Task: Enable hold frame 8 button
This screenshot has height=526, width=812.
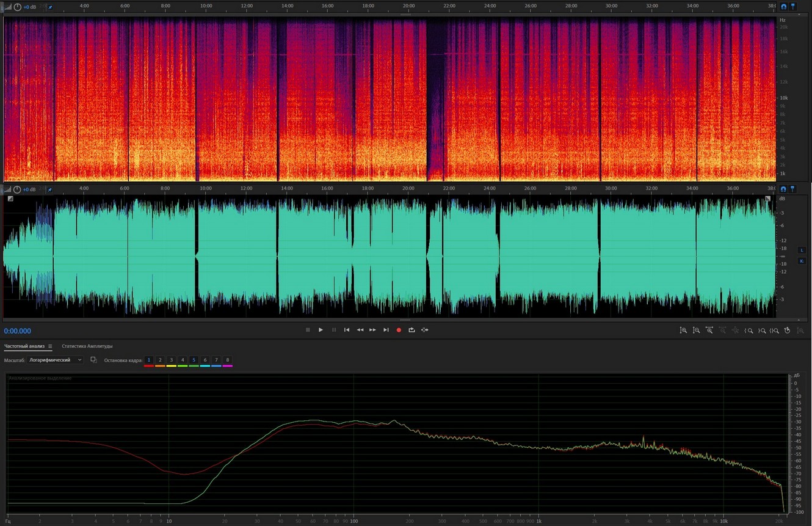Action: point(228,360)
